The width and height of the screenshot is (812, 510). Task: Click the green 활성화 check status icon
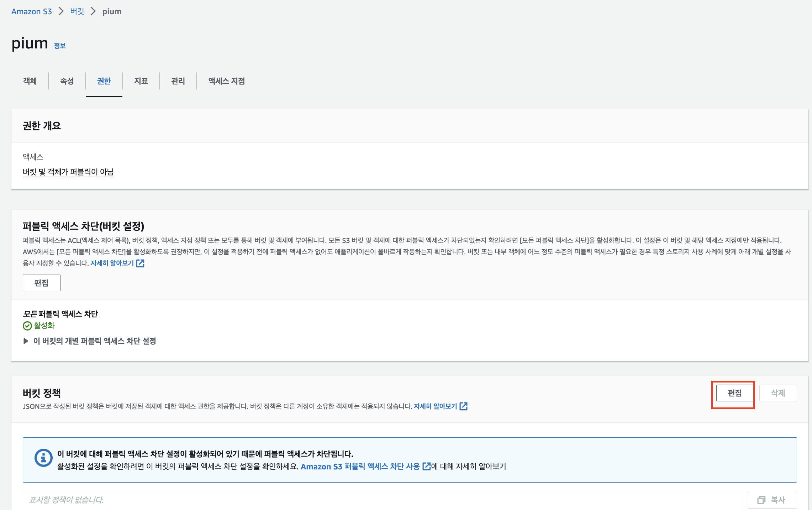[27, 326]
